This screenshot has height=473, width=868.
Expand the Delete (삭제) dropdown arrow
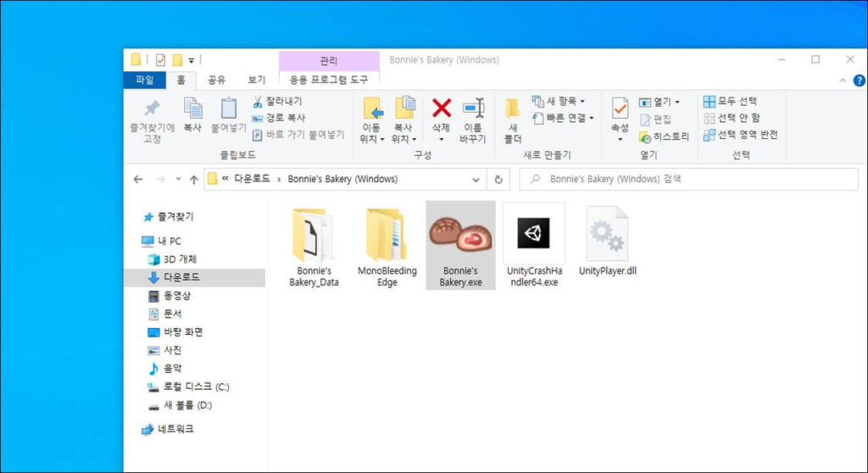[441, 140]
